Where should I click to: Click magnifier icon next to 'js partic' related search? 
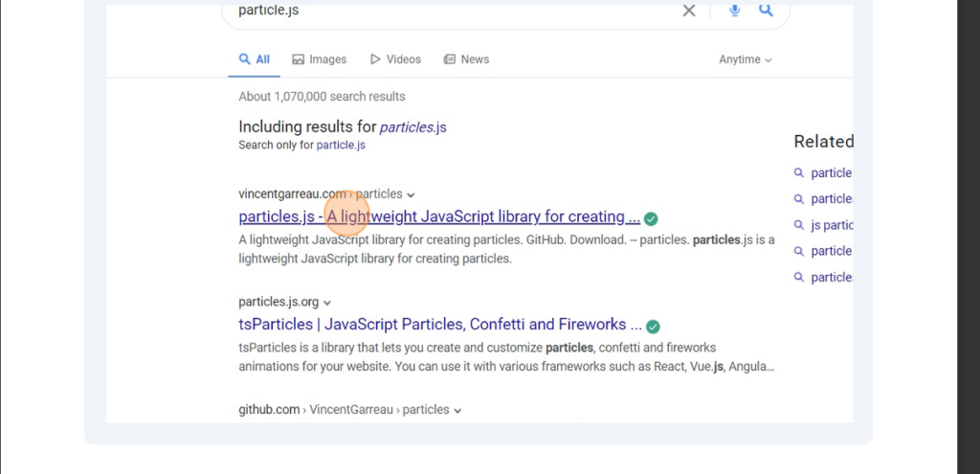point(799,226)
